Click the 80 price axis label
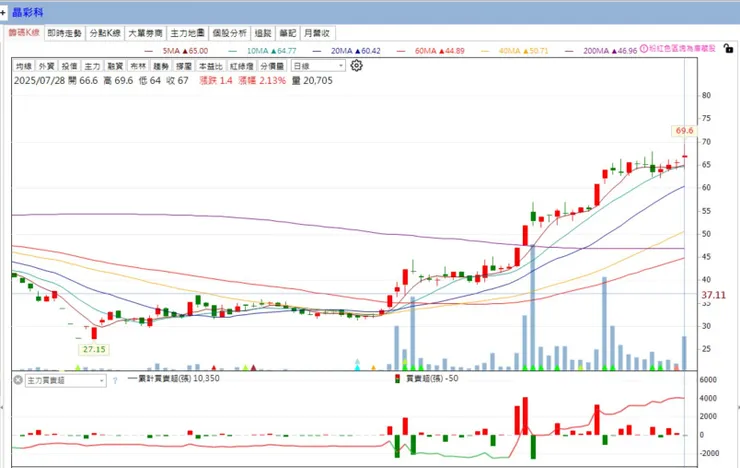Screen dimensions: 740x468 [x=706, y=95]
